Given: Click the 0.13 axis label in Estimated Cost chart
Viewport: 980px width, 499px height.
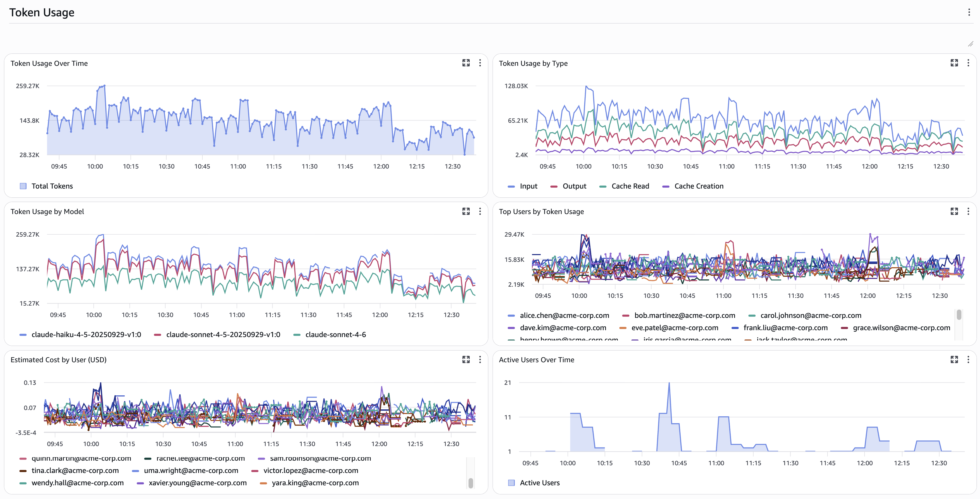Looking at the screenshot, I should click(x=30, y=383).
